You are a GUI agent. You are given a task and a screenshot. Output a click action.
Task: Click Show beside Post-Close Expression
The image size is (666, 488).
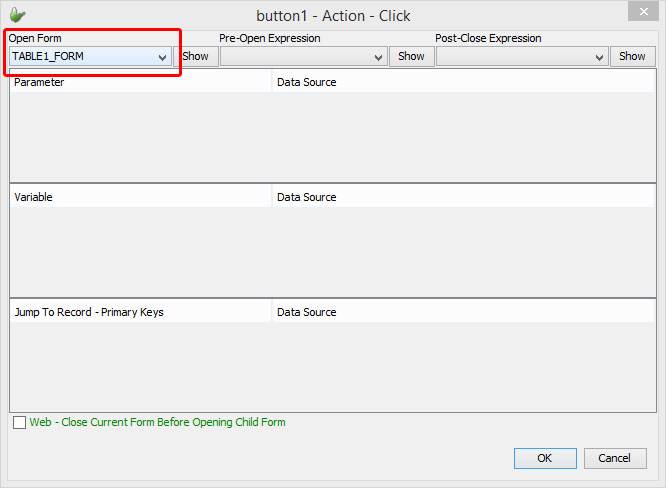coord(632,56)
